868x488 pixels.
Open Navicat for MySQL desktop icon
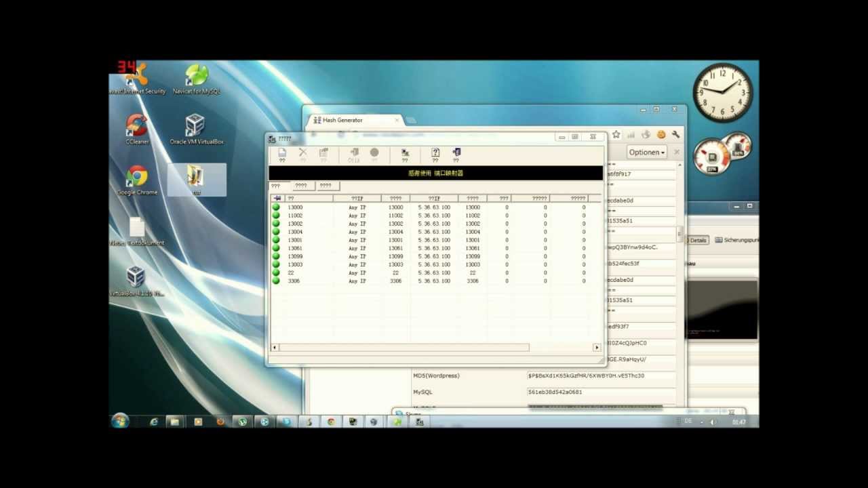196,79
